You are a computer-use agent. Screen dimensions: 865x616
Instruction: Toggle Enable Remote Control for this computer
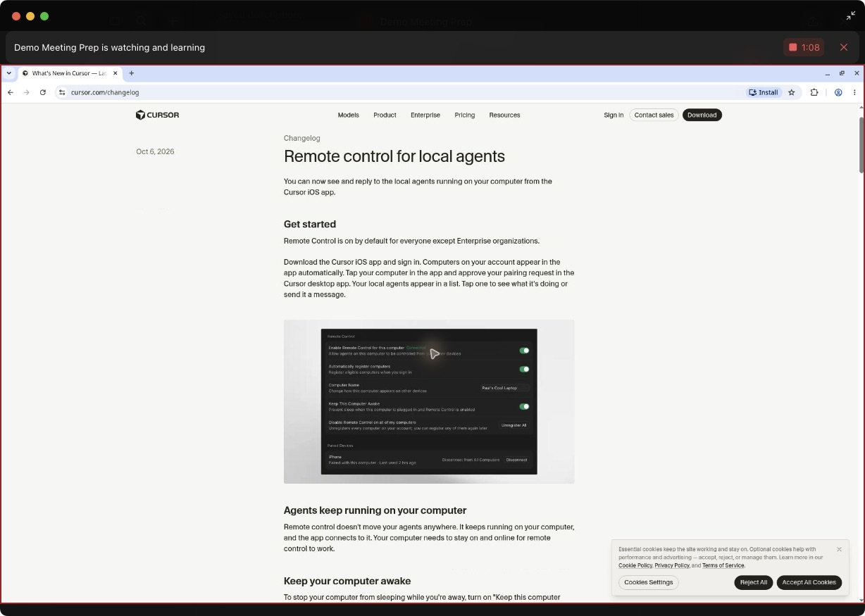(524, 350)
